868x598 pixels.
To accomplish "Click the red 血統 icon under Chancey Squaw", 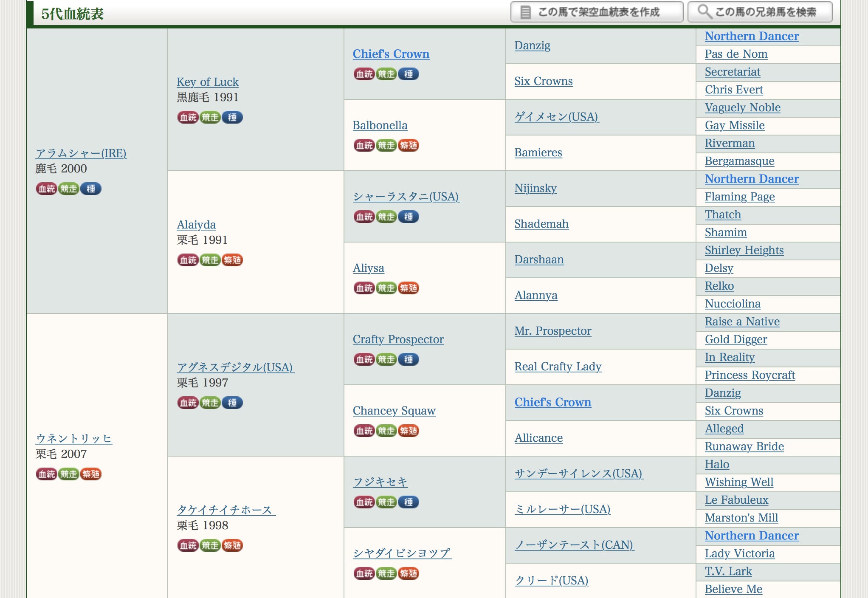I will coord(364,431).
